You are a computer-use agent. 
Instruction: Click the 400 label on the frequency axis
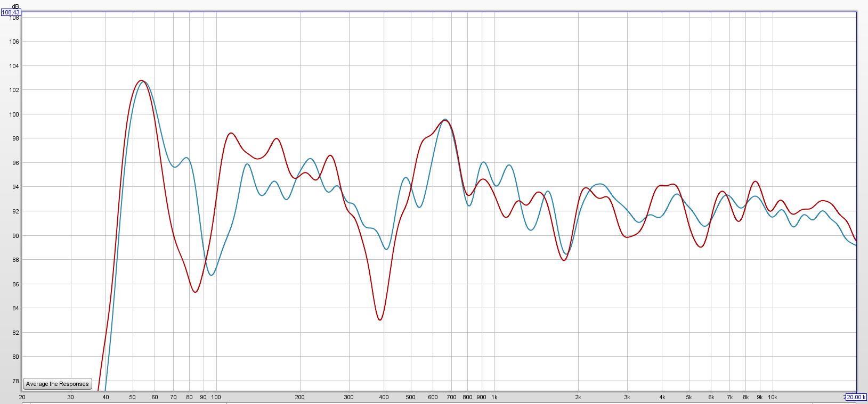click(384, 397)
